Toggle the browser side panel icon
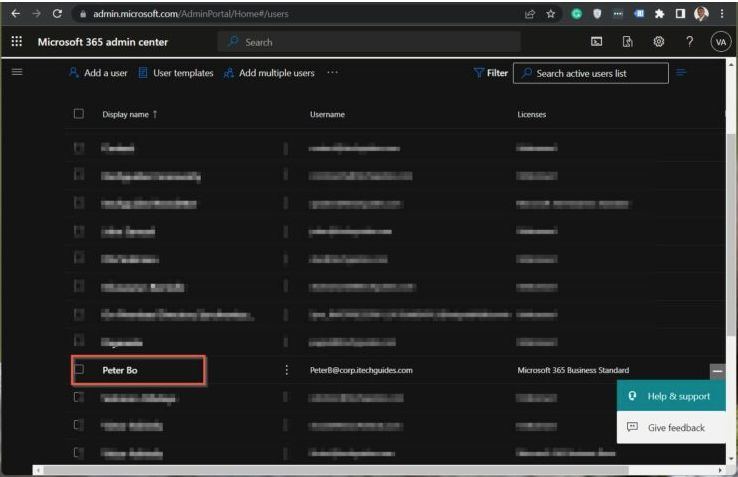This screenshot has height=477, width=738. (680, 14)
